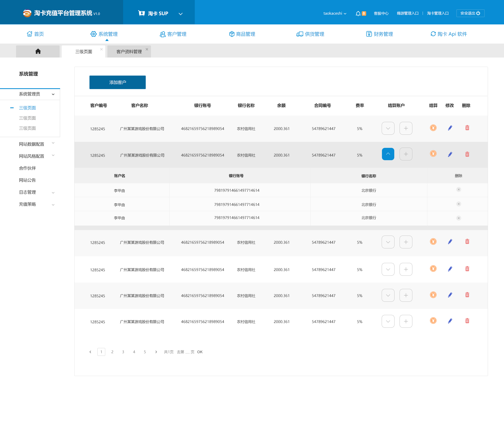Open 合作伙伴 sidebar item
Screen dimensions: 504x427
[27, 168]
